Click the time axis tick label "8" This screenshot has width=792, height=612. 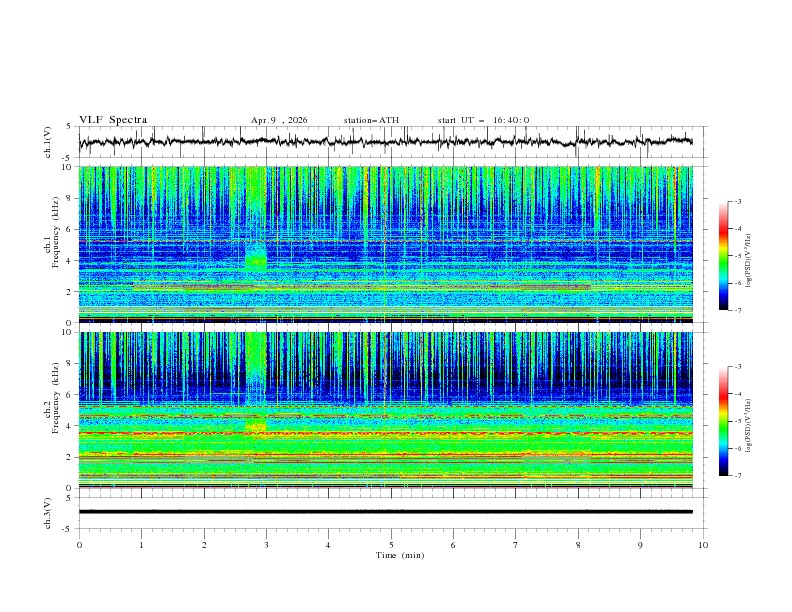578,545
